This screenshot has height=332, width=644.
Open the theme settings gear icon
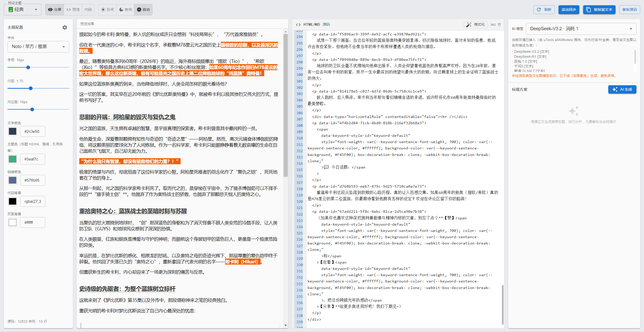click(65, 27)
